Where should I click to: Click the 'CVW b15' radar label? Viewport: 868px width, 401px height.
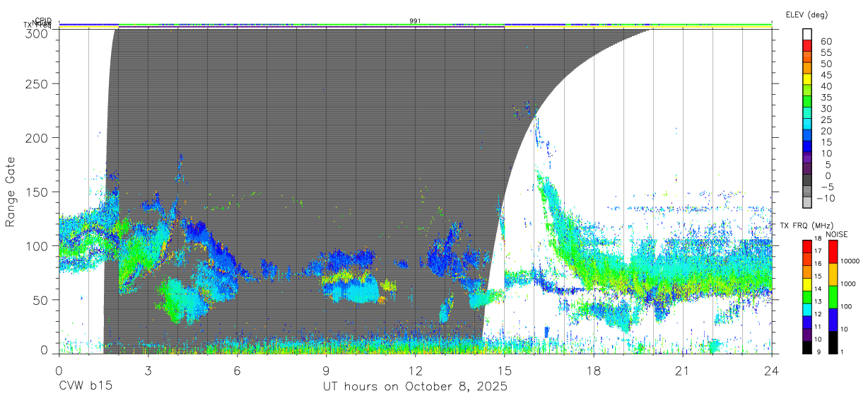click(86, 387)
